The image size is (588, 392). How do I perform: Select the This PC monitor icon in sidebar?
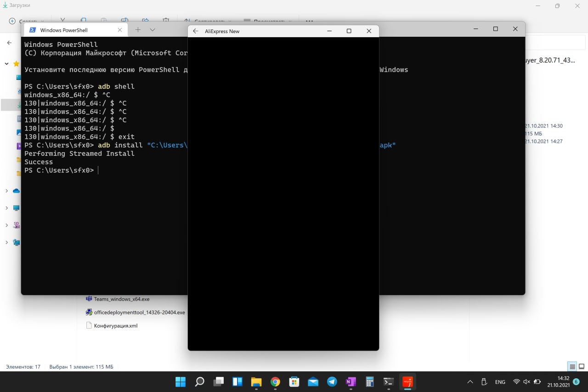[x=17, y=208]
